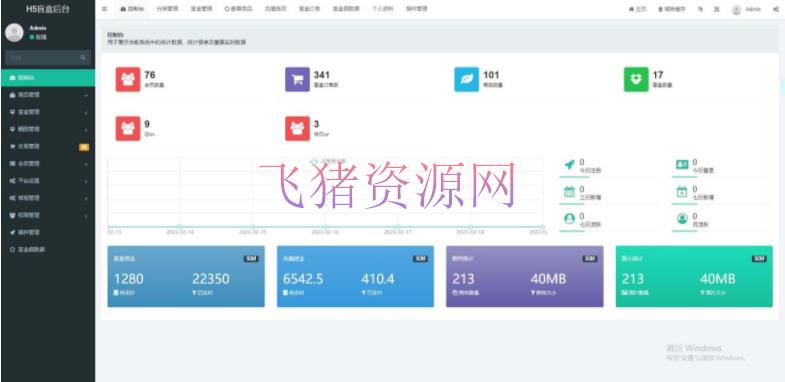Click the paper plane icon in sidebar menu
Image resolution: width=785 pixels, height=382 pixels.
[13, 232]
